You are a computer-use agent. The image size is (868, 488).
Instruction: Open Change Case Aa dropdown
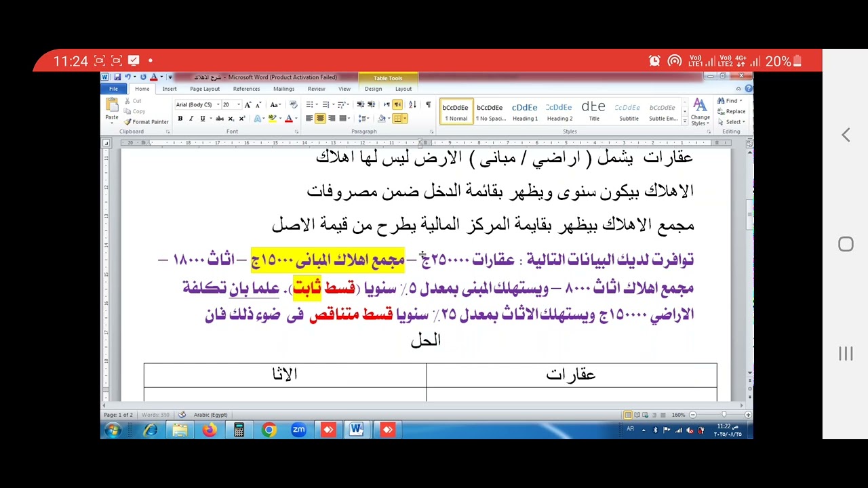click(275, 104)
